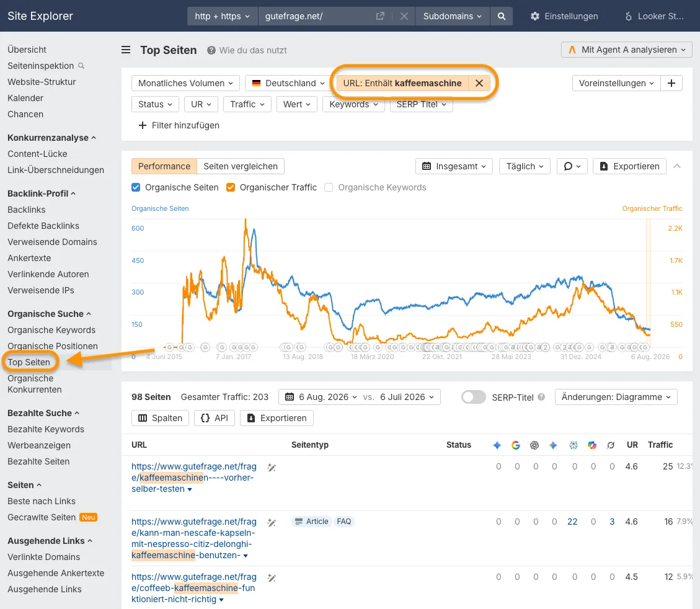
Task: Open the Voreinstellungen dropdown
Action: pyautogui.click(x=616, y=83)
